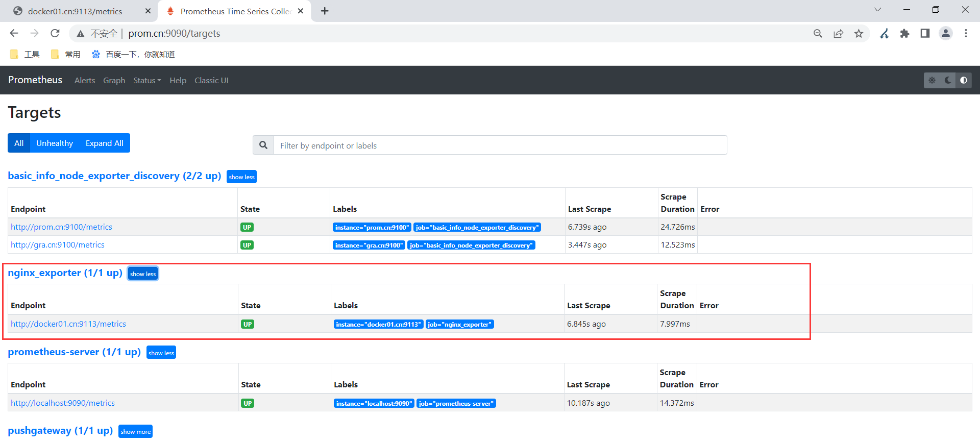Click the 10.187s ago last scrape value

coord(589,403)
